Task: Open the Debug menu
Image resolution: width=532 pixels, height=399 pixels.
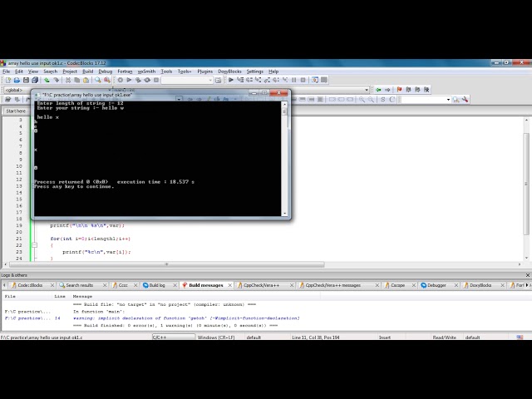Action: (x=106, y=71)
